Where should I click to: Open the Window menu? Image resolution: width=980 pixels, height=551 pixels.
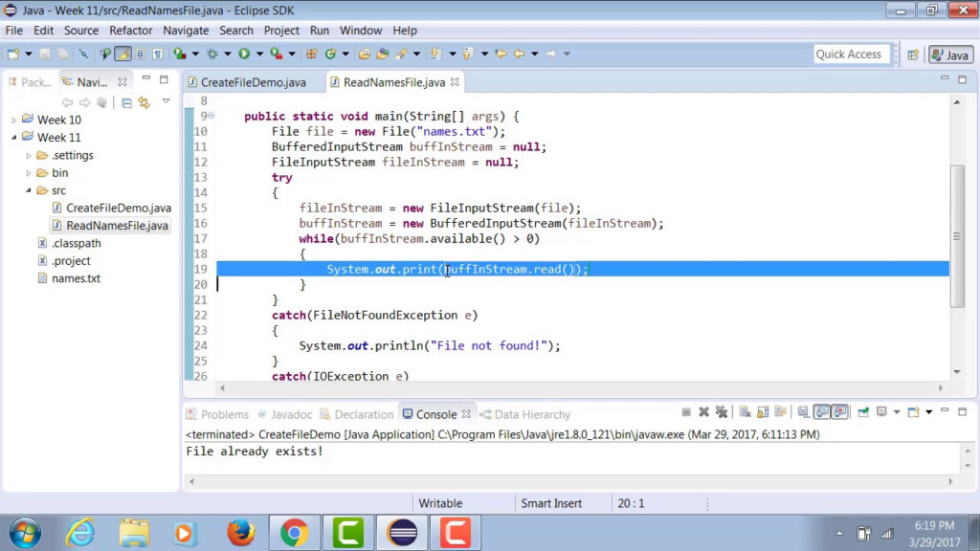tap(361, 31)
